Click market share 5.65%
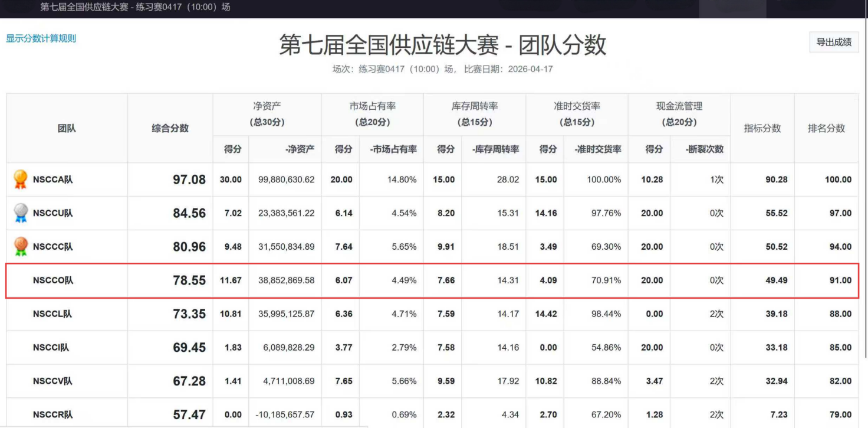The width and height of the screenshot is (868, 428). pyautogui.click(x=404, y=247)
